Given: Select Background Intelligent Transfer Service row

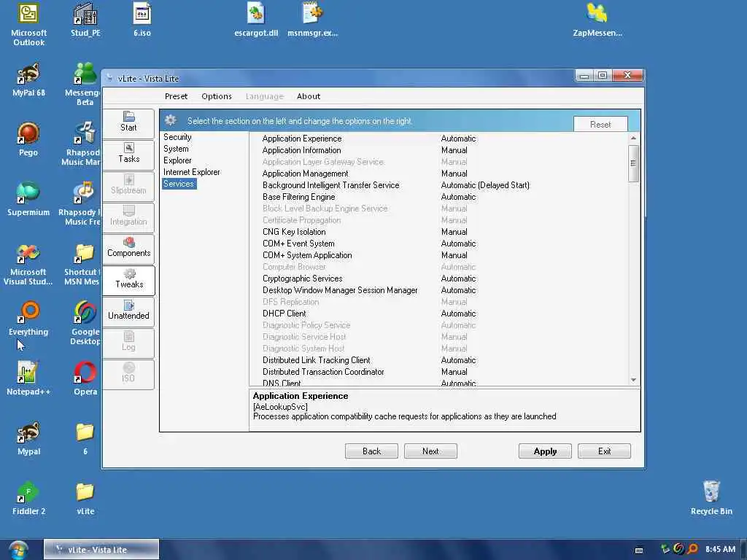Looking at the screenshot, I should coord(438,185).
